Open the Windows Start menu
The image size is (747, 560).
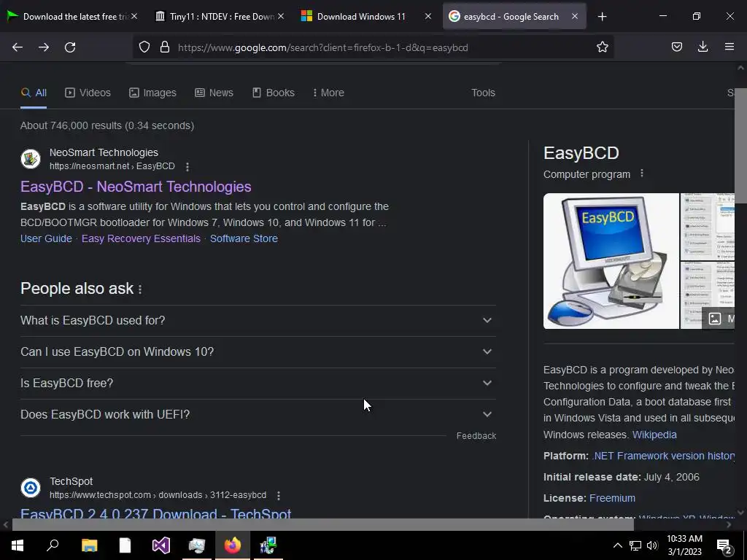18,545
